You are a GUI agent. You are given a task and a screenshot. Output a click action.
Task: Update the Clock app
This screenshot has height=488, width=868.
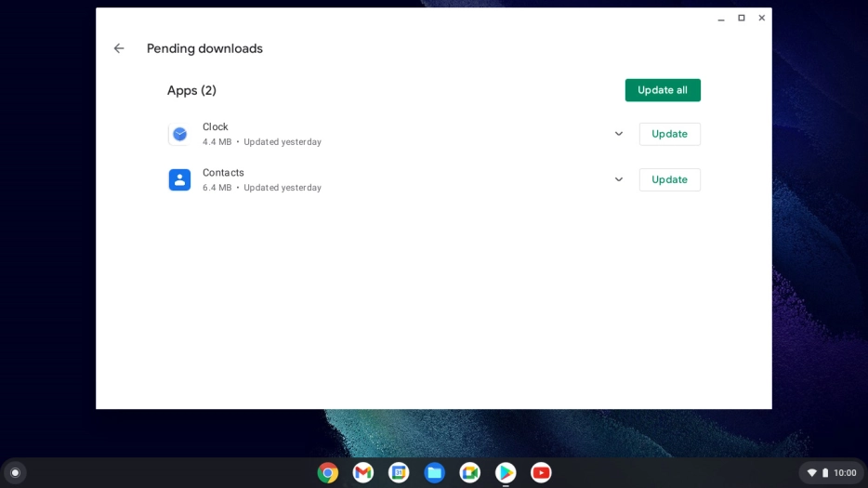click(670, 134)
